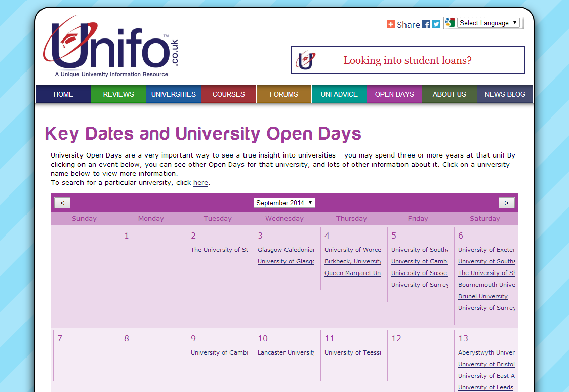Viewport: 569px width, 392px height.
Task: Expand the language picker arrow
Action: tap(515, 23)
